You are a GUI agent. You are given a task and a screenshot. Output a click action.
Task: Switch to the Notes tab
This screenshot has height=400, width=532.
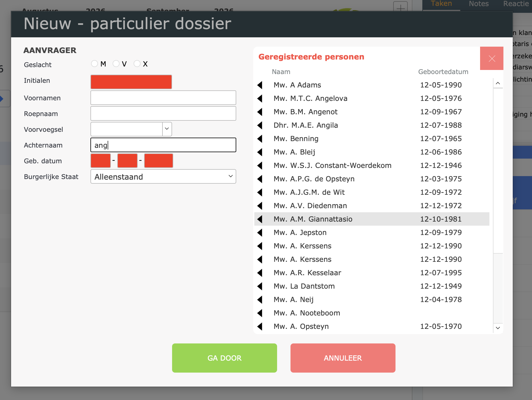(x=479, y=4)
